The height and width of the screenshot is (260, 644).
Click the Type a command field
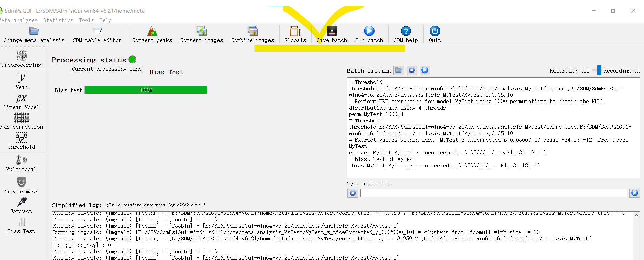(x=493, y=193)
